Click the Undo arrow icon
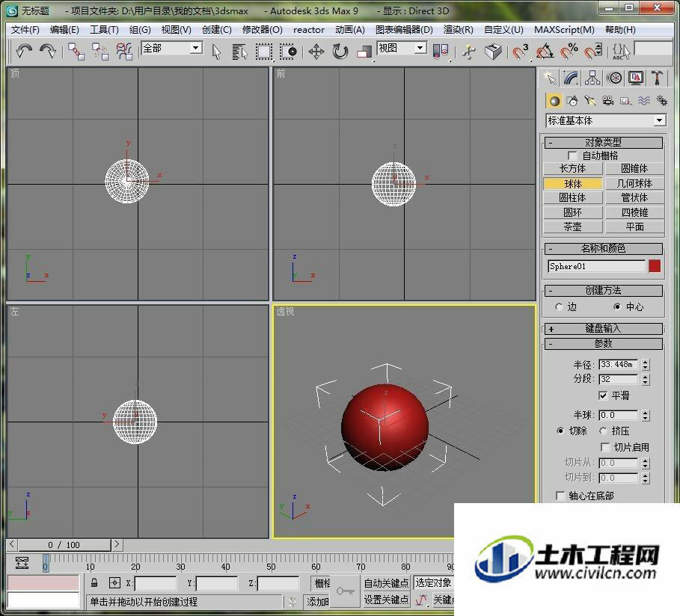680x616 pixels. (x=24, y=51)
